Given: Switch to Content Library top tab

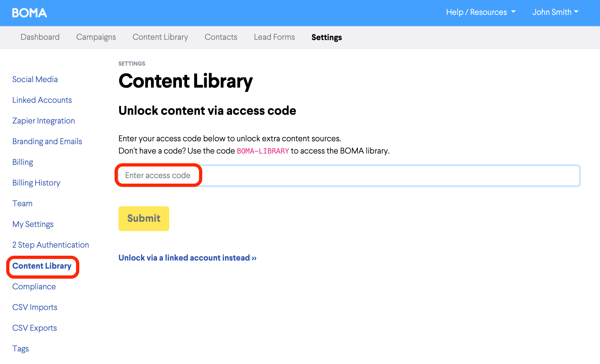Looking at the screenshot, I should point(160,37).
